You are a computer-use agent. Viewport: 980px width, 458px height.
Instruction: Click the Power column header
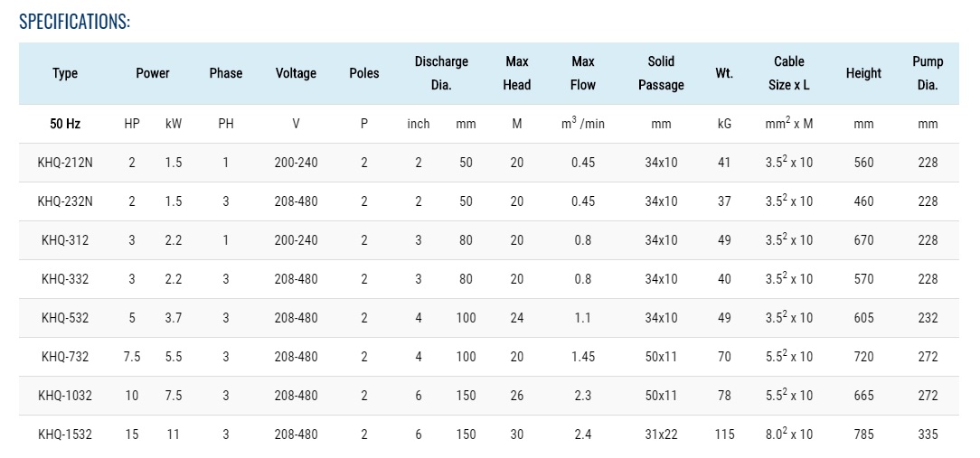click(x=153, y=73)
